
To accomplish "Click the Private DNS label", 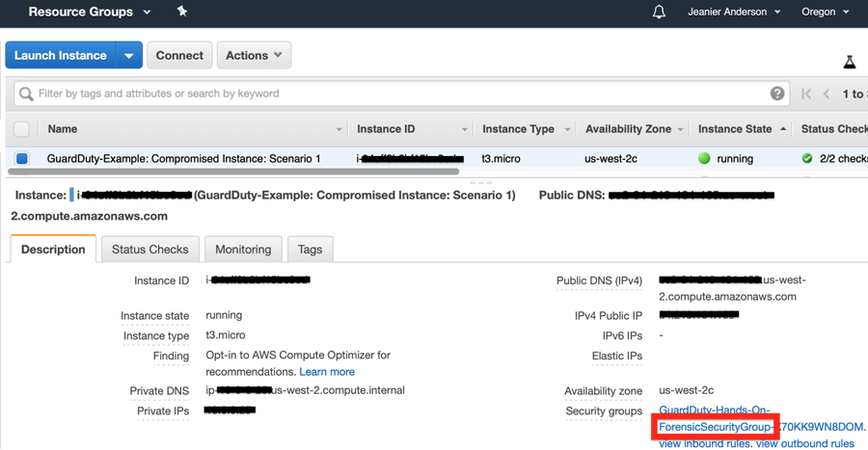I will coord(159,391).
